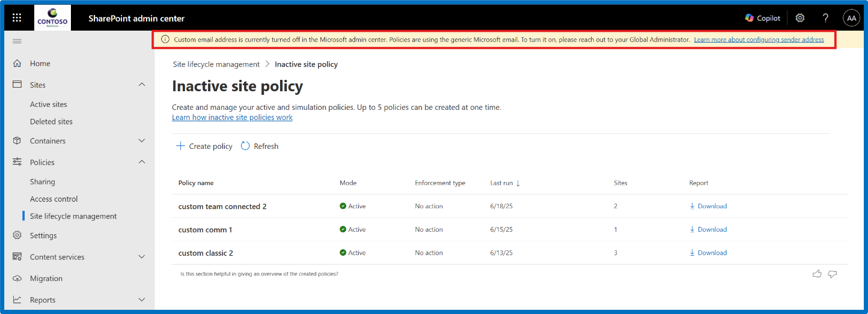Click the Report column header

click(698, 183)
